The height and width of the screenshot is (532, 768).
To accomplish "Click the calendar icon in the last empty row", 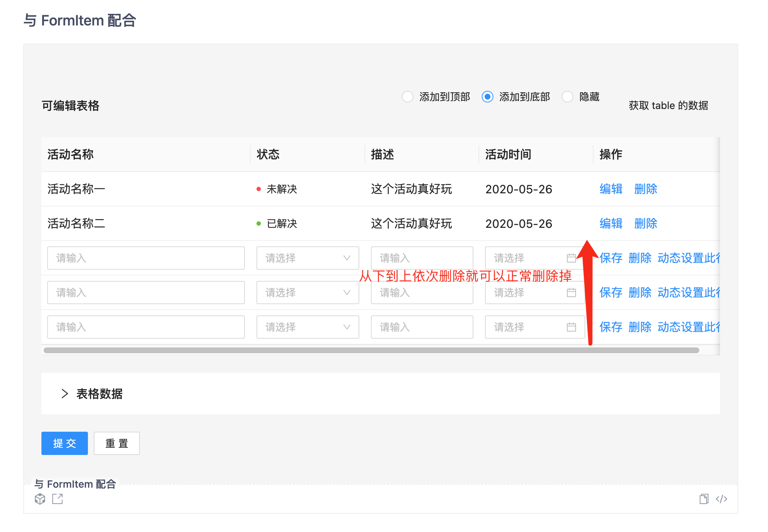I will pos(571,327).
